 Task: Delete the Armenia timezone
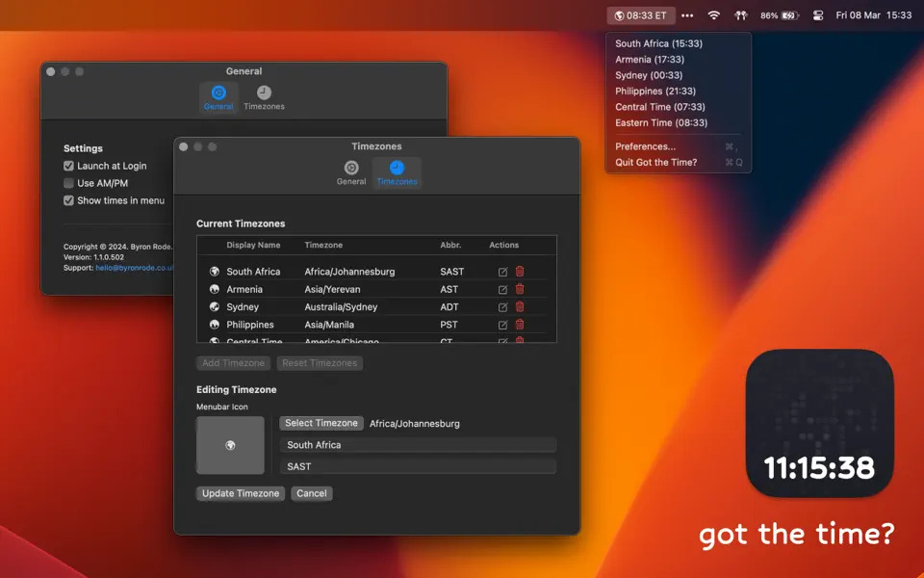pyautogui.click(x=520, y=289)
